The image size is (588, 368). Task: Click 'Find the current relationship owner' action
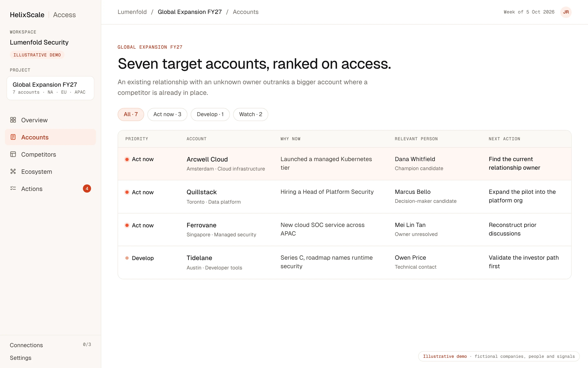[514, 163]
